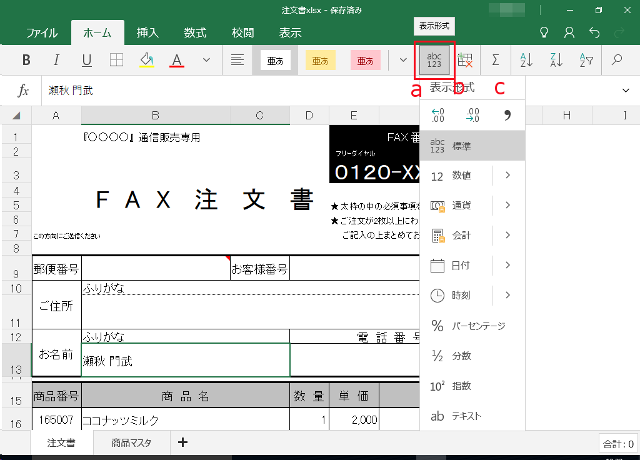Select the 会計 accounting format
This screenshot has height=460, width=640.
pos(456,236)
